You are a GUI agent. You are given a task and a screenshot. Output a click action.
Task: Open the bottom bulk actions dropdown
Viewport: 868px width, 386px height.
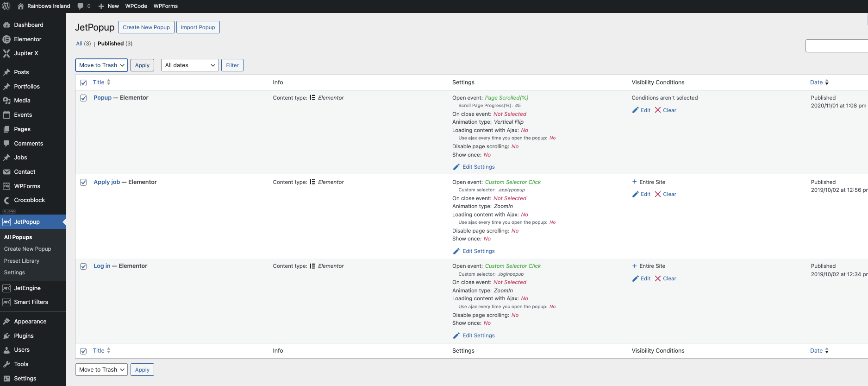click(x=101, y=370)
